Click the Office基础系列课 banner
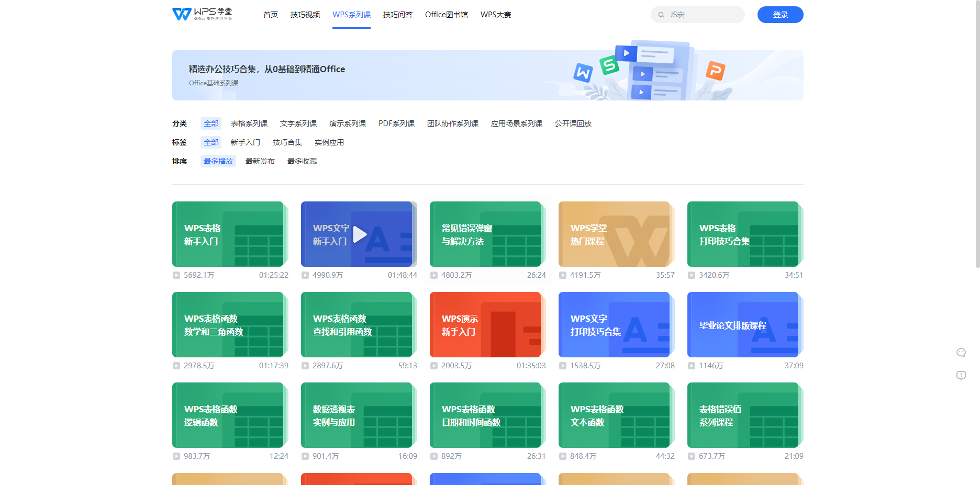The height and width of the screenshot is (485, 980). [x=487, y=75]
